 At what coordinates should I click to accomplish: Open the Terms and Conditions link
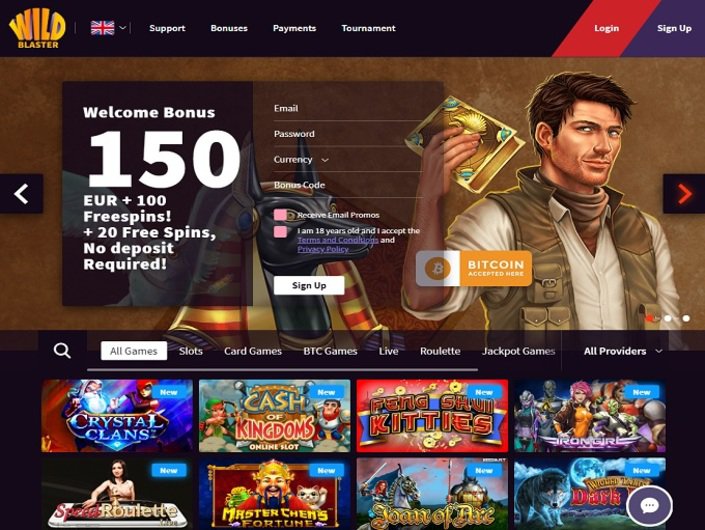[x=338, y=240]
